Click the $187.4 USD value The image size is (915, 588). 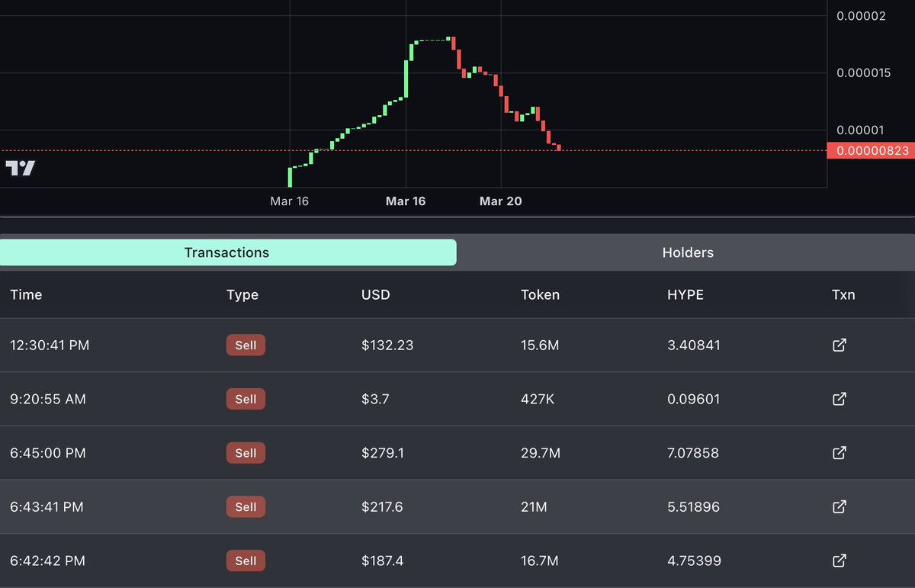click(x=382, y=561)
